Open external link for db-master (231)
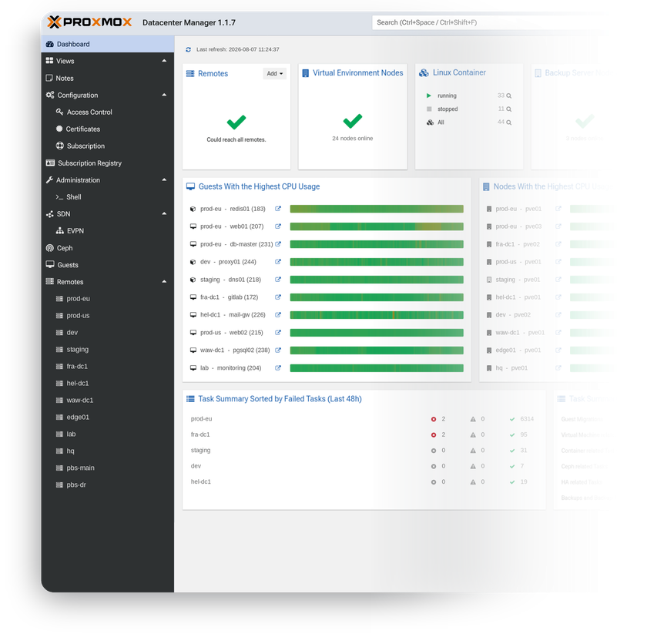The width and height of the screenshot is (647, 644). (278, 244)
